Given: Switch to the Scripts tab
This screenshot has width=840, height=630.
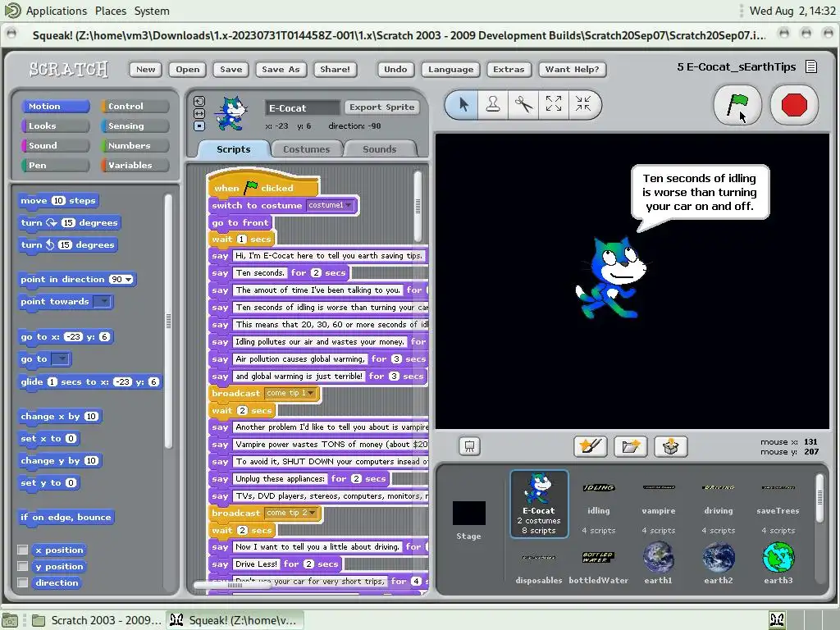Looking at the screenshot, I should pyautogui.click(x=233, y=149).
